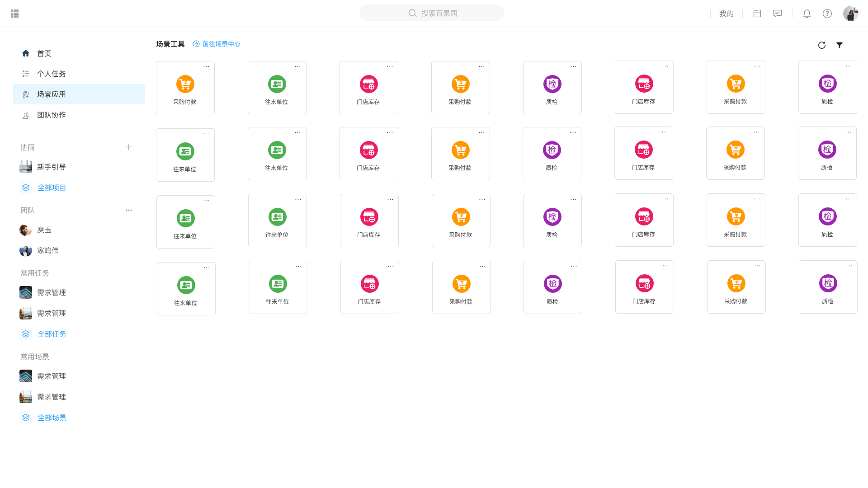The height and width of the screenshot is (488, 868).
Task: Open 团队协作 in the sidebar
Action: (x=51, y=115)
